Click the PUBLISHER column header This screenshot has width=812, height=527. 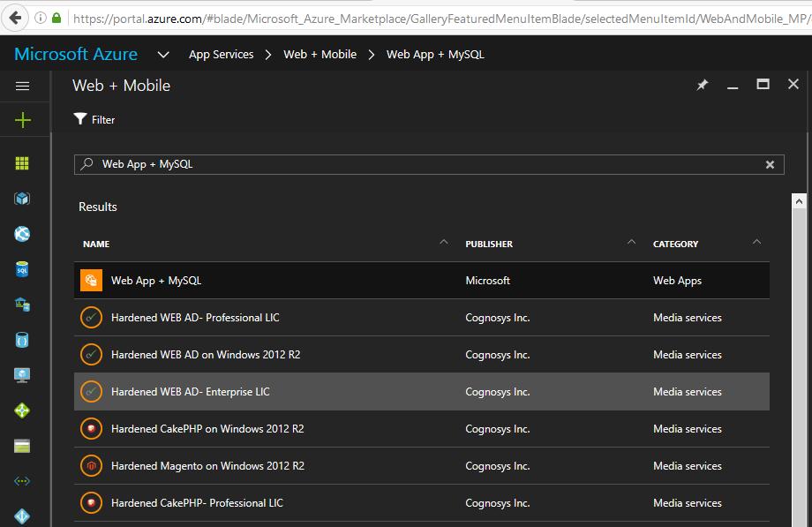489,244
